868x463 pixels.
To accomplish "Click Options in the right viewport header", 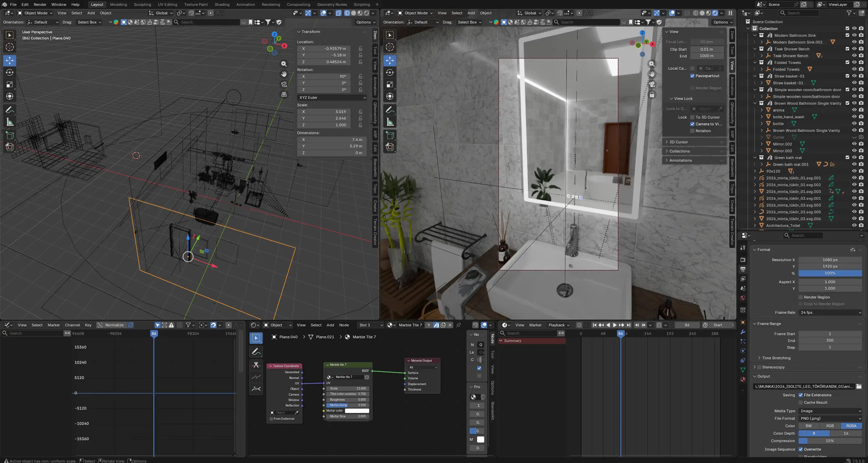I will click(723, 22).
